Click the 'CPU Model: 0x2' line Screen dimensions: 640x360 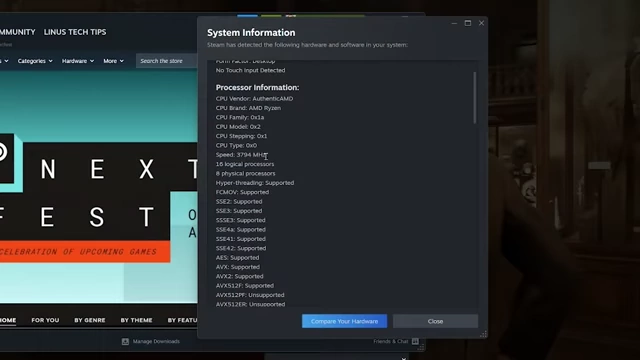coord(238,127)
